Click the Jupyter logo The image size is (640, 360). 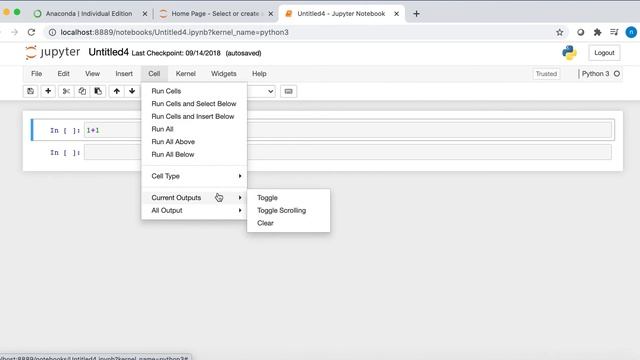[53, 53]
